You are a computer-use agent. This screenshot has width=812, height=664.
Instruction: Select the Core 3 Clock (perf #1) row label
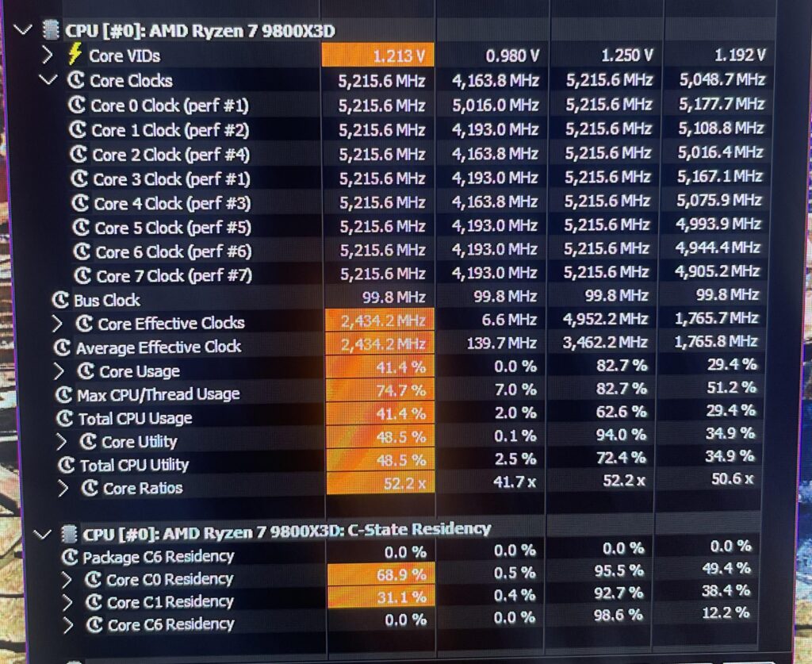click(172, 179)
